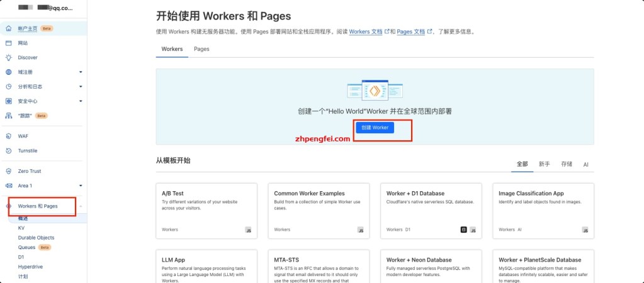644x283 pixels.
Task: Expand the 域注册 dropdown arrow
Action: tap(81, 72)
